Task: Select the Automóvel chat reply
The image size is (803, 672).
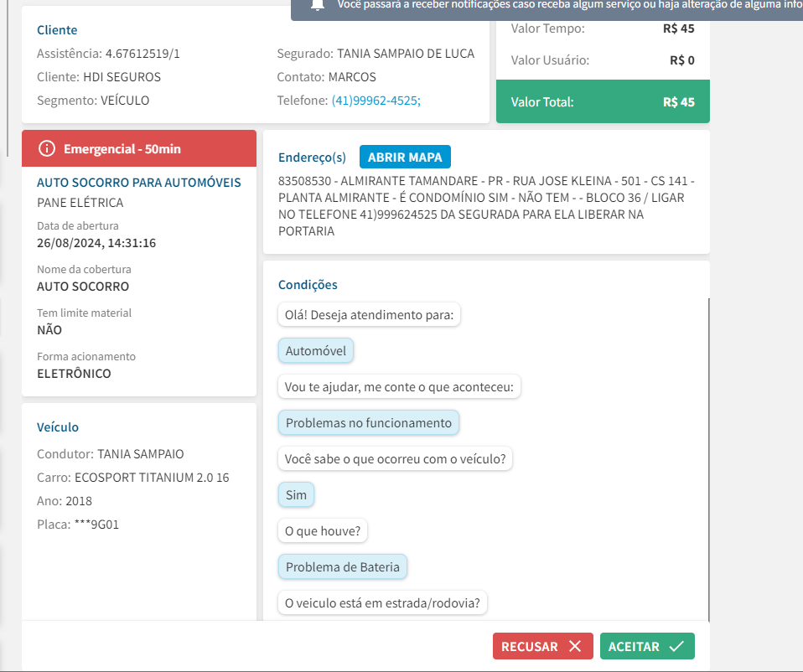Action: tap(315, 351)
